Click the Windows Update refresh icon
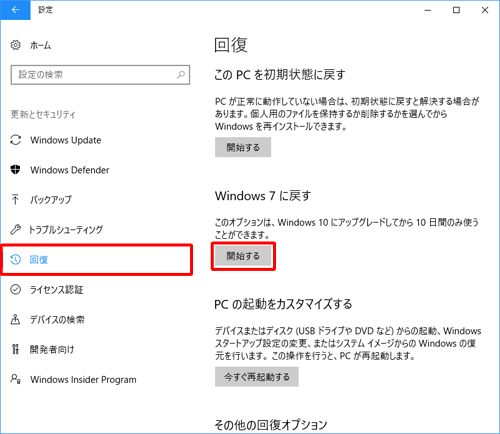Viewport: 500px width, 434px height. [16, 140]
